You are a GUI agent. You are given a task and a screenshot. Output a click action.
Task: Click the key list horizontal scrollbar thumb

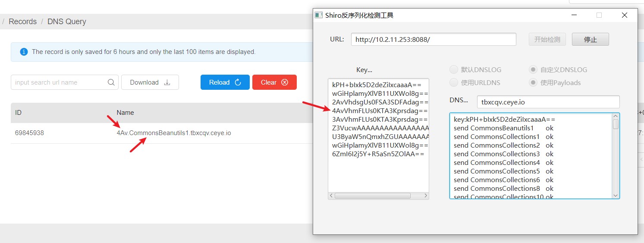click(x=373, y=196)
